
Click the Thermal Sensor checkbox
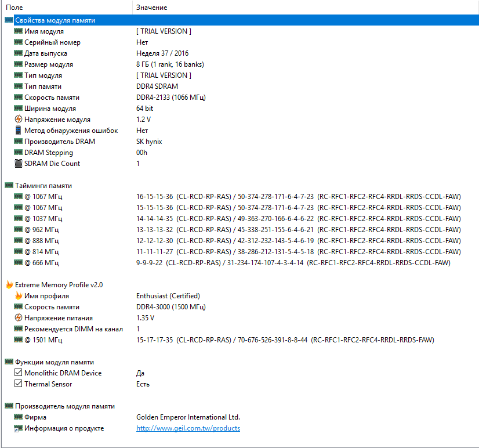coord(19,384)
